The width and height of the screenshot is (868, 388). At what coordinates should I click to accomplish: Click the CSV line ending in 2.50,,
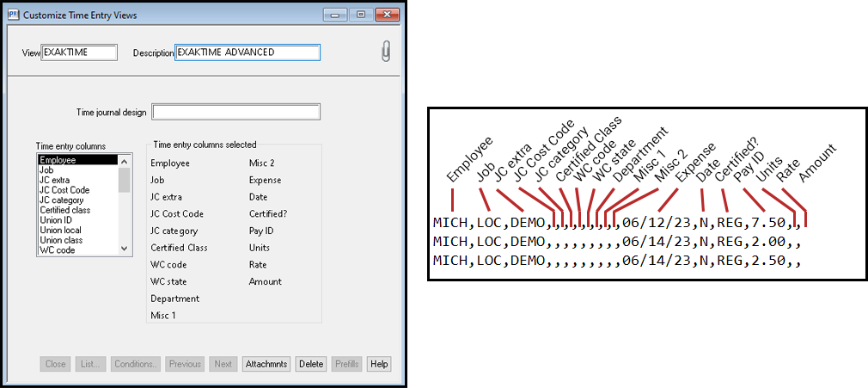pyautogui.click(x=617, y=260)
